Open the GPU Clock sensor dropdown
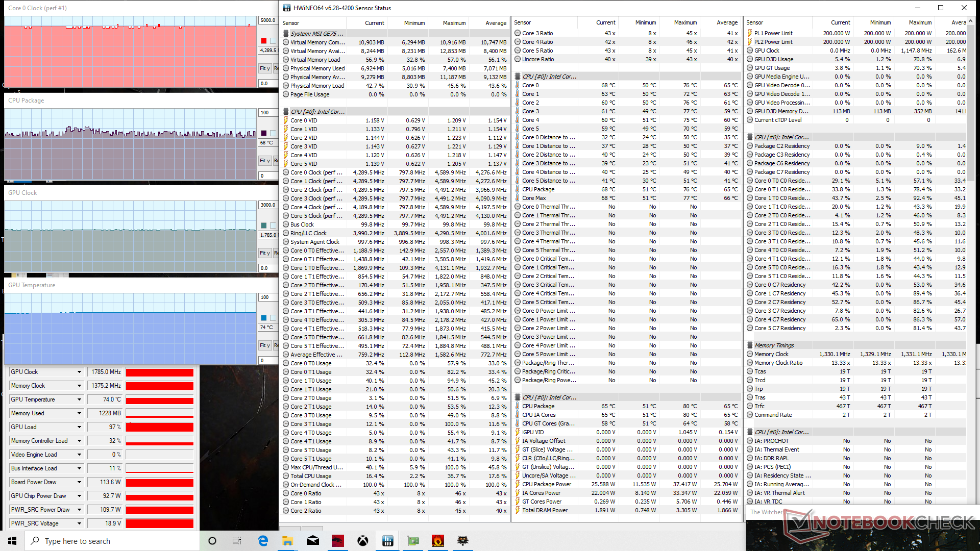Image resolution: width=980 pixels, height=551 pixels. coord(79,372)
